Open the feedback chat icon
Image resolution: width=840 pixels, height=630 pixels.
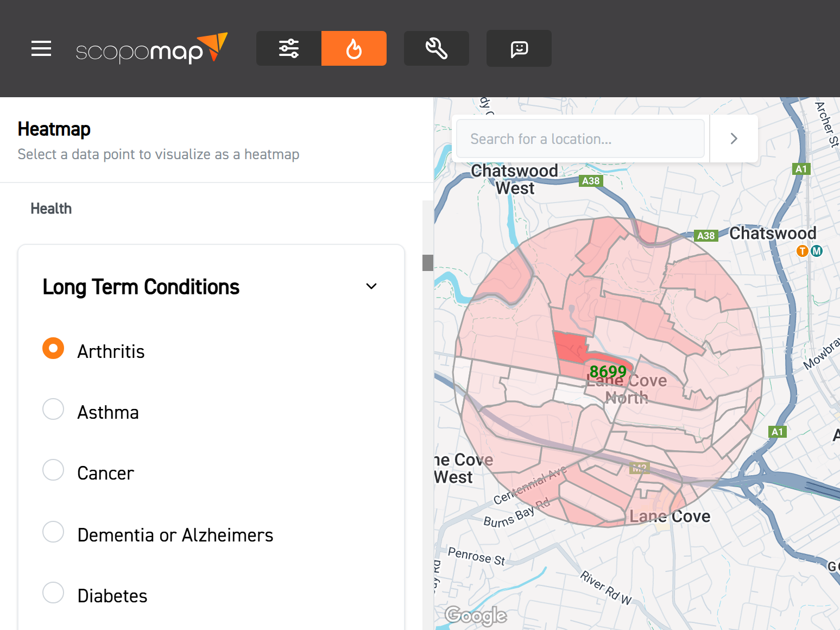click(519, 48)
